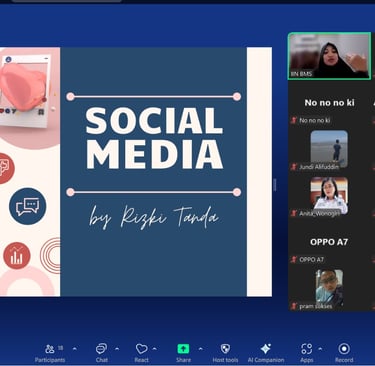Start recording with Record button
The image size is (375, 366).
click(344, 353)
